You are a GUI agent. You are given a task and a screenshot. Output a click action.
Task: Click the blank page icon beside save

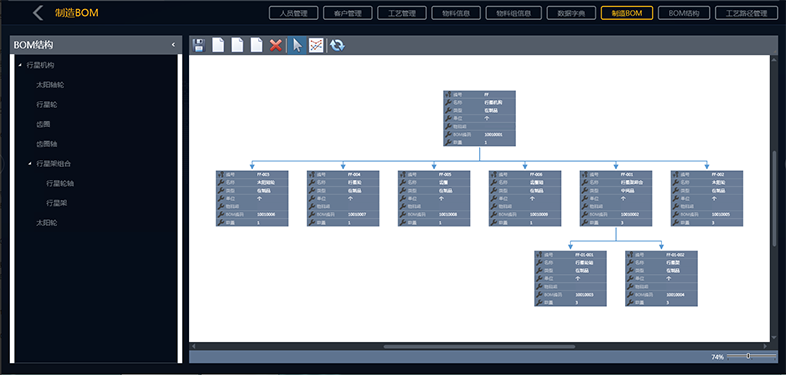tap(218, 45)
